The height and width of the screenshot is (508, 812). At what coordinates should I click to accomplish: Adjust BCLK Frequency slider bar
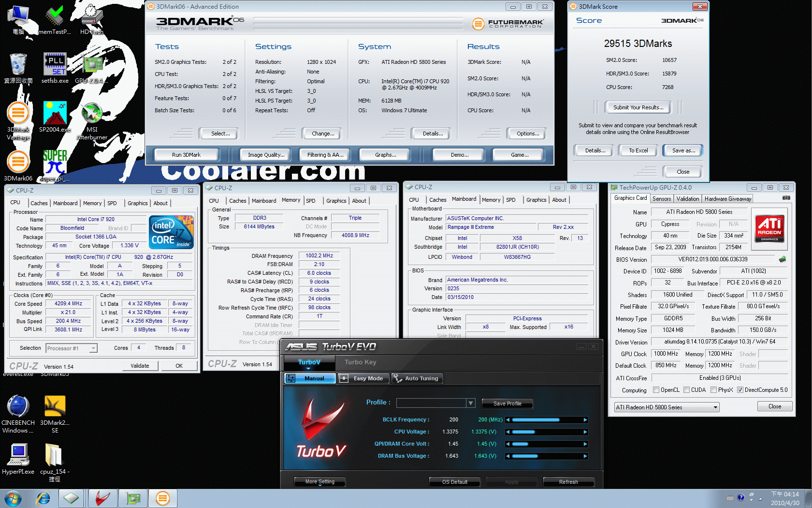[x=547, y=420]
